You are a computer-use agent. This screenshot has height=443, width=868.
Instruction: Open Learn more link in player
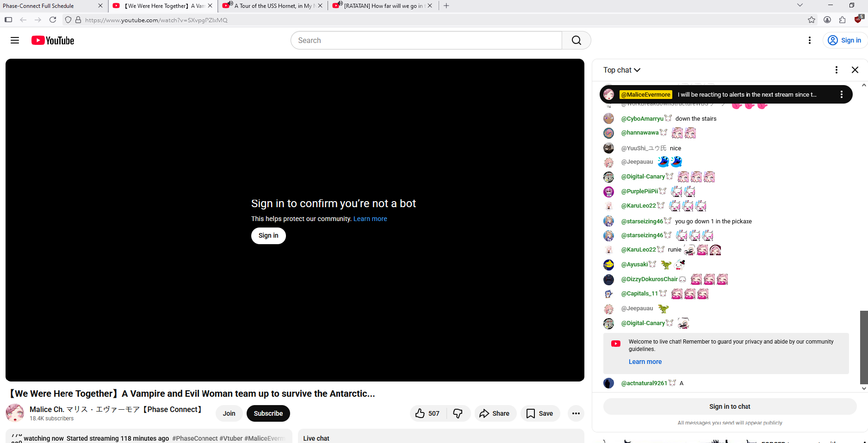[370, 219]
